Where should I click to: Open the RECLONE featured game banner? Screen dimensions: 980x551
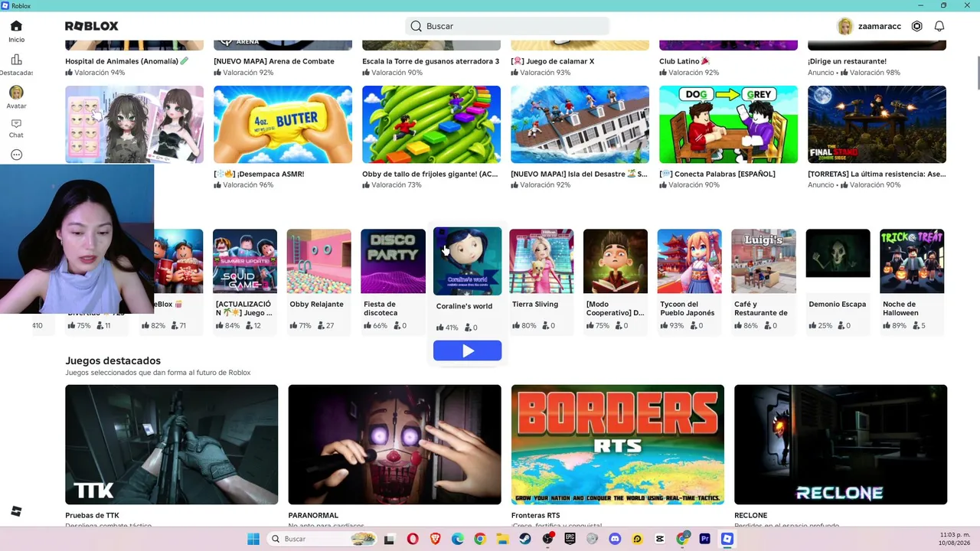[841, 445]
